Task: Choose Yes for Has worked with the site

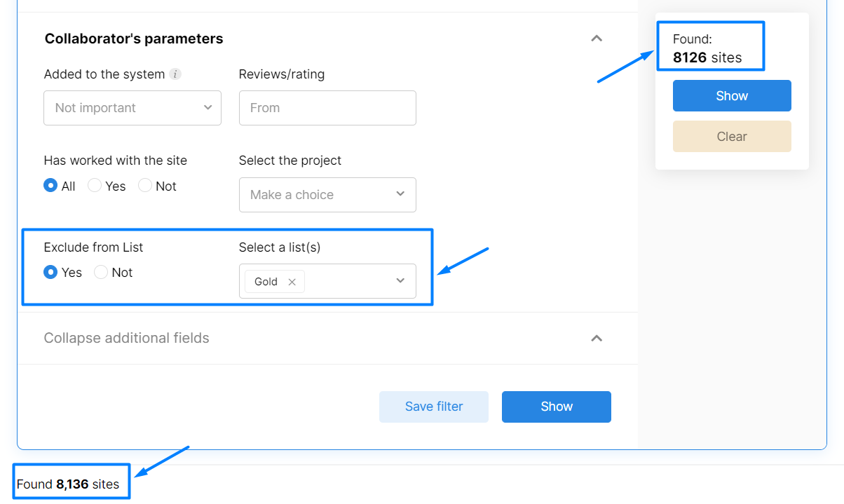Action: [95, 186]
